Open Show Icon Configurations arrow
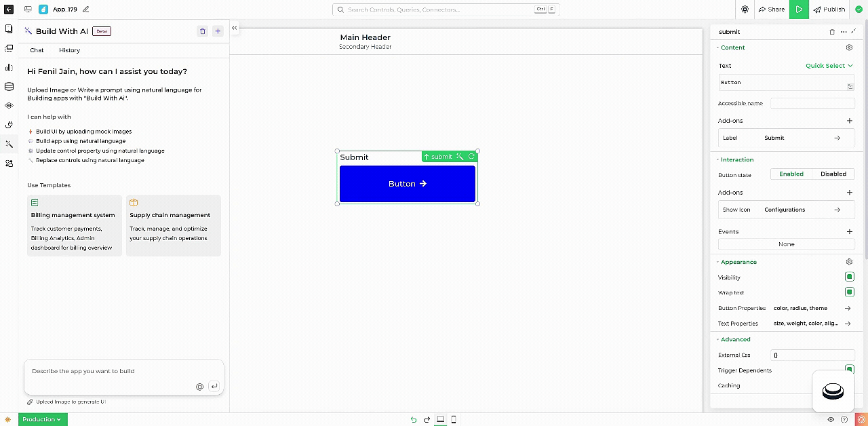868x426 pixels. [x=837, y=210]
